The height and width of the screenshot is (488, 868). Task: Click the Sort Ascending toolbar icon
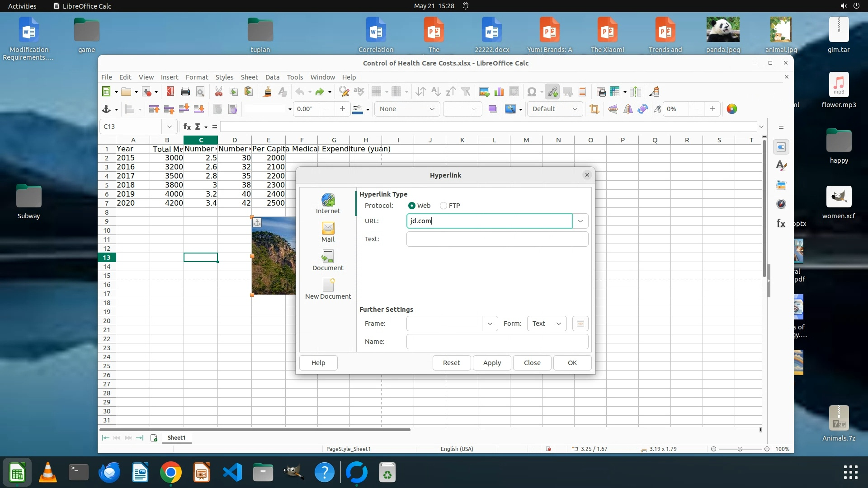coord(436,92)
